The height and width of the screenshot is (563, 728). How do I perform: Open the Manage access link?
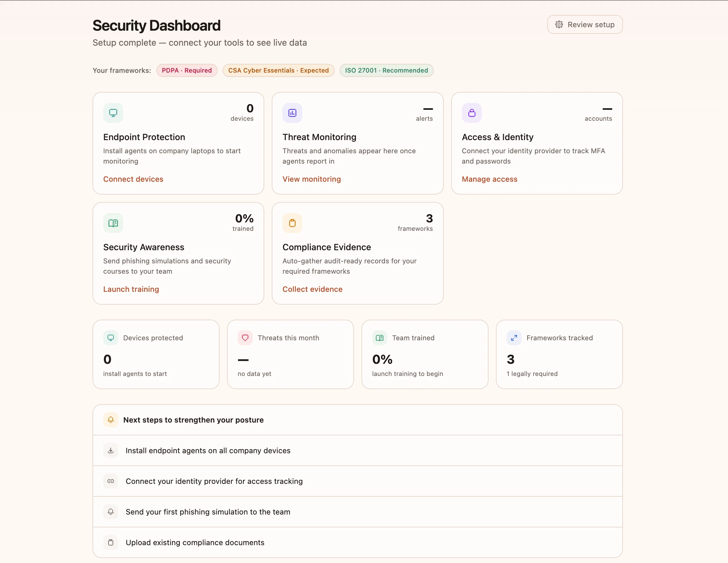(x=489, y=179)
